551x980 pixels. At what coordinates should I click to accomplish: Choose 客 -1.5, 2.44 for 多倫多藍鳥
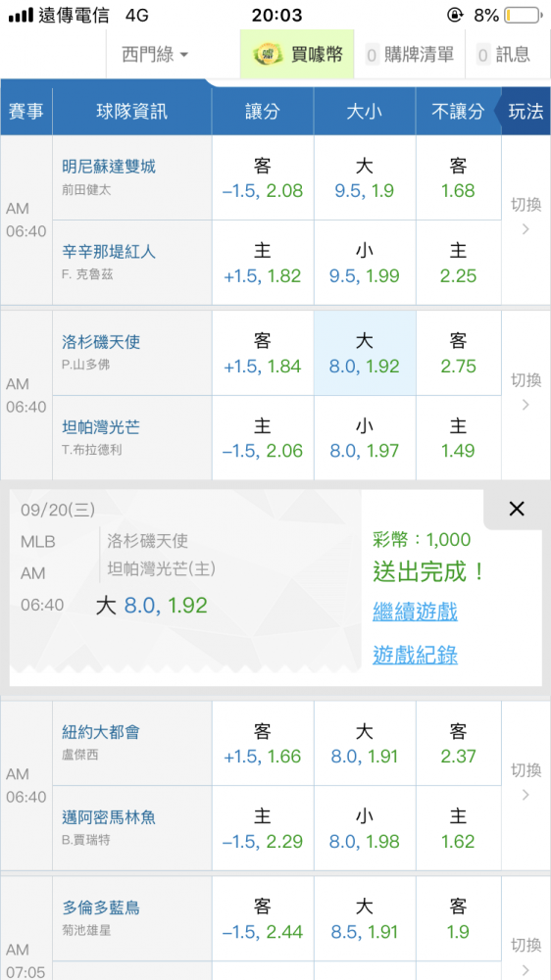[263, 919]
